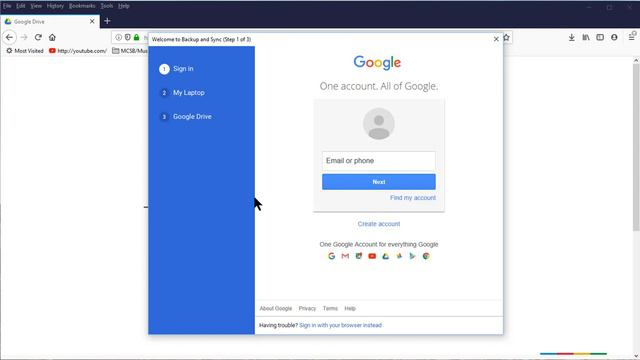This screenshot has width=640, height=360.
Task: Close the Backup and Sync dialog
Action: [496, 39]
